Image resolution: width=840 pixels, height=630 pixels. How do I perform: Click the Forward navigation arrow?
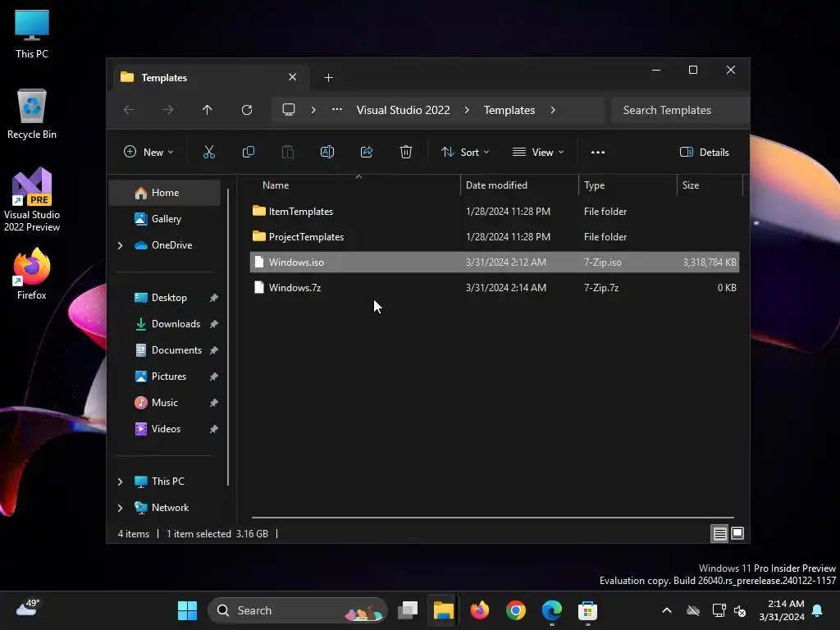click(168, 110)
